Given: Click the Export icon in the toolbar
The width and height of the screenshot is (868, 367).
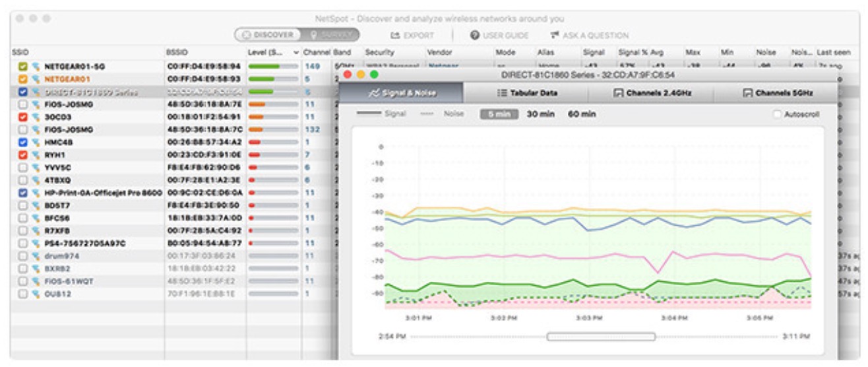Looking at the screenshot, I should [396, 36].
